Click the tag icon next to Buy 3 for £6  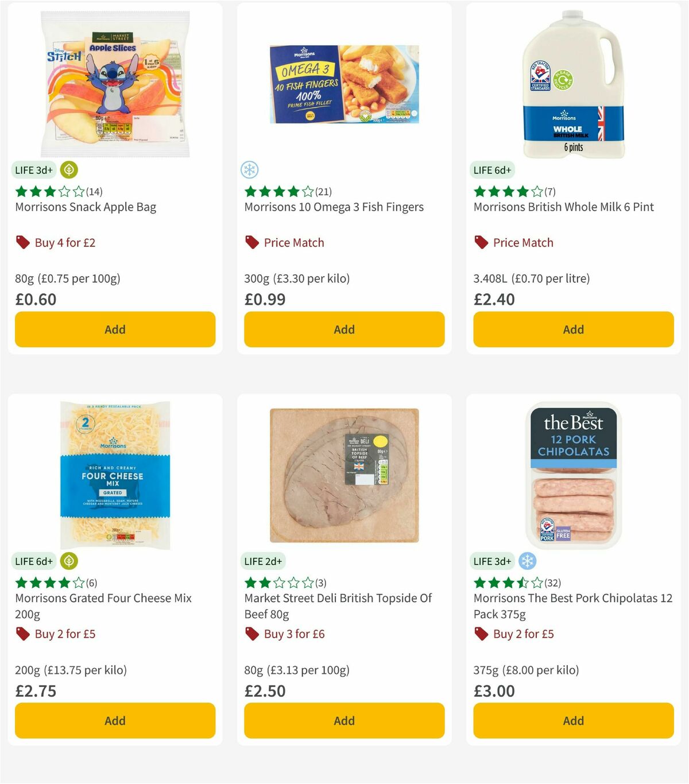tap(251, 634)
